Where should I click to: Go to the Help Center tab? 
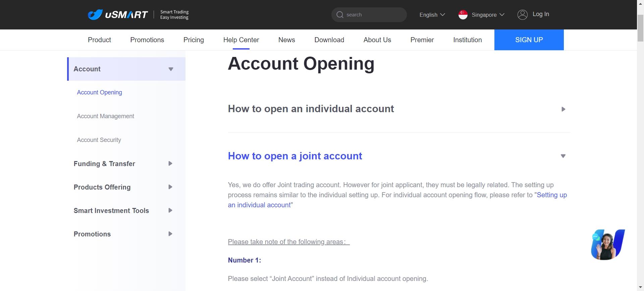point(241,40)
